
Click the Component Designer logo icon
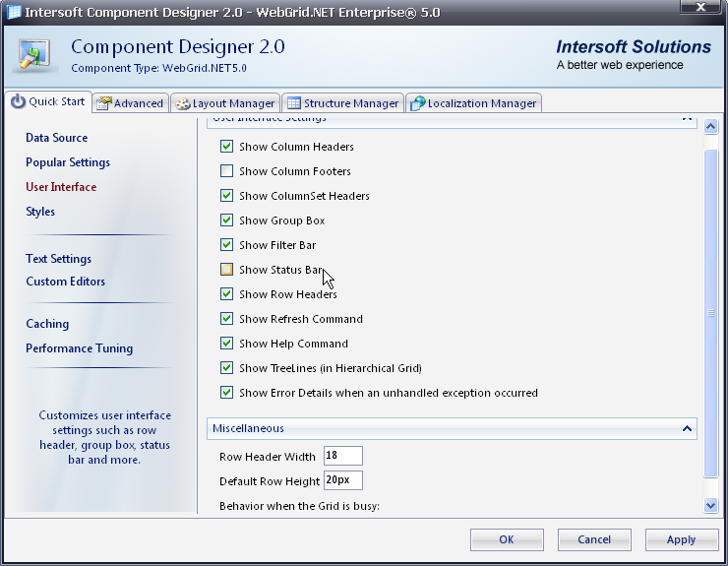point(34,55)
